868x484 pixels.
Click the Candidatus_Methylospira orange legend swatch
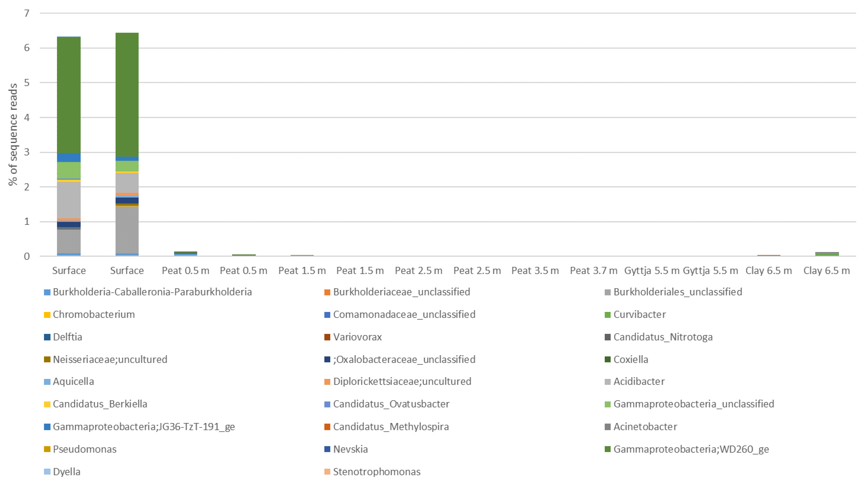pyautogui.click(x=327, y=427)
